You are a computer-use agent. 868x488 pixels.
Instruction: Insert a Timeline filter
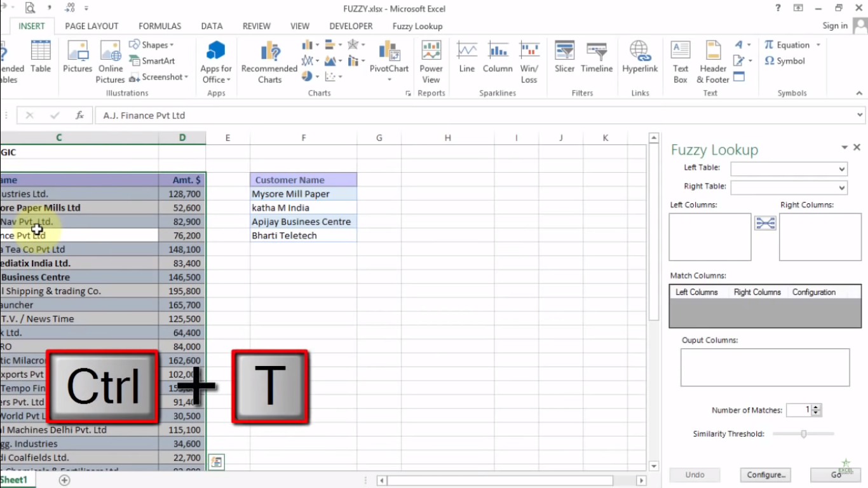pos(597,57)
